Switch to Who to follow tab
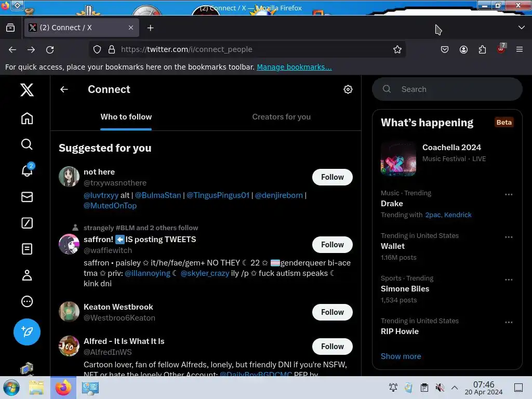The width and height of the screenshot is (532, 399). (x=126, y=117)
